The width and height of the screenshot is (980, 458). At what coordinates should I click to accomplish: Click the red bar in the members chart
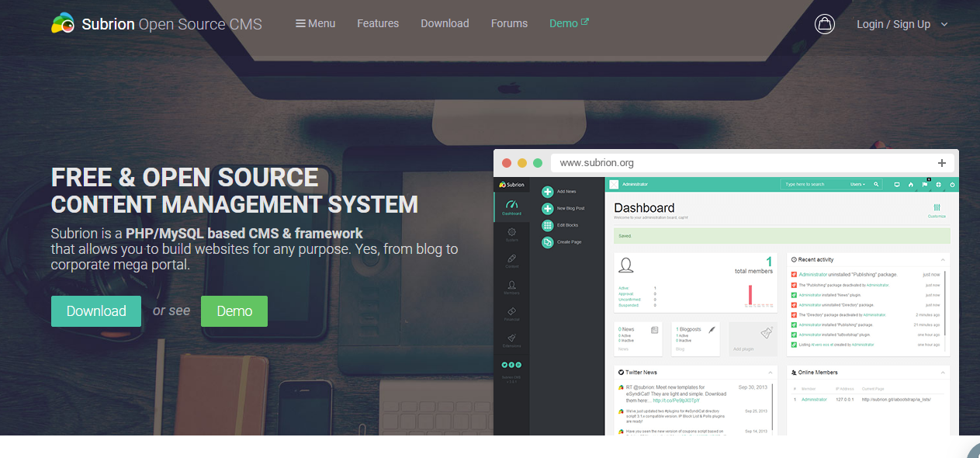(x=750, y=294)
